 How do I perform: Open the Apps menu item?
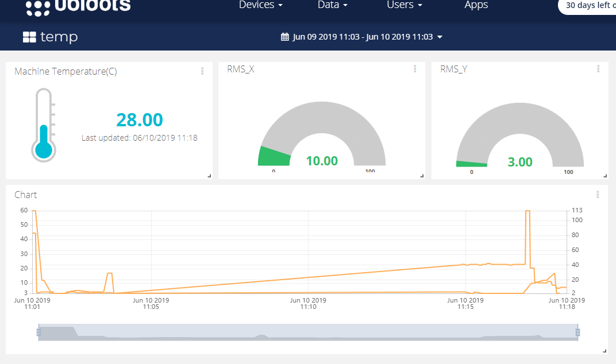point(476,5)
